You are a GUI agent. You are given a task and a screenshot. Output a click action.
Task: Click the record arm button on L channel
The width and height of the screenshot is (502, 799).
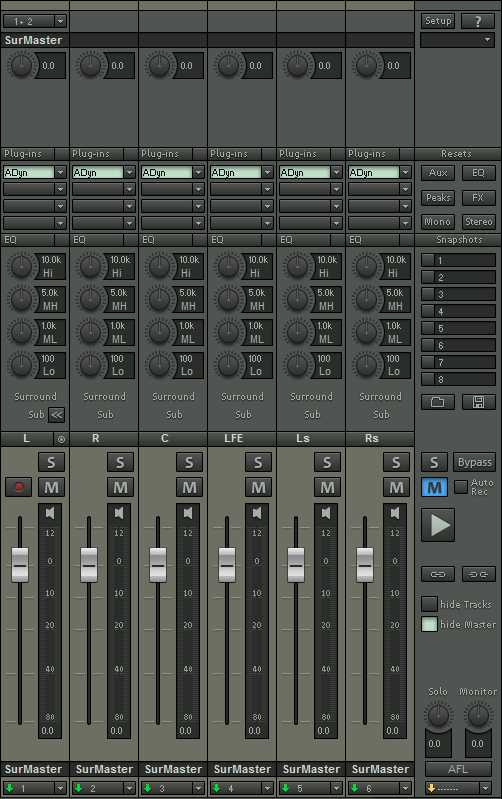[19, 487]
